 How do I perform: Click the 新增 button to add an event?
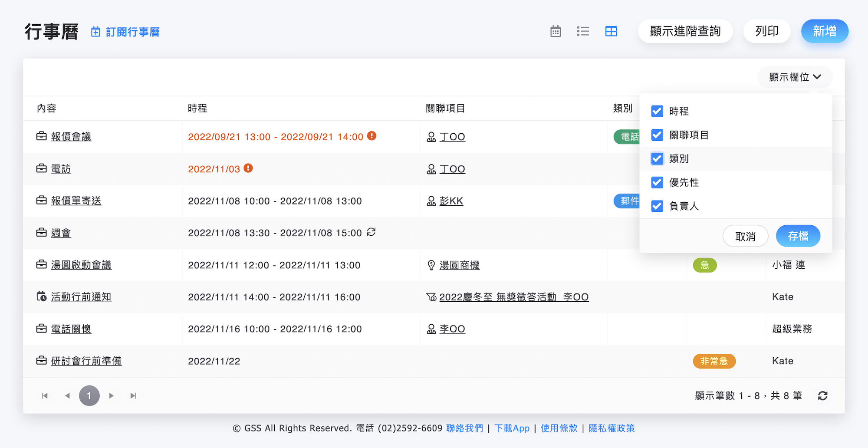point(825,31)
